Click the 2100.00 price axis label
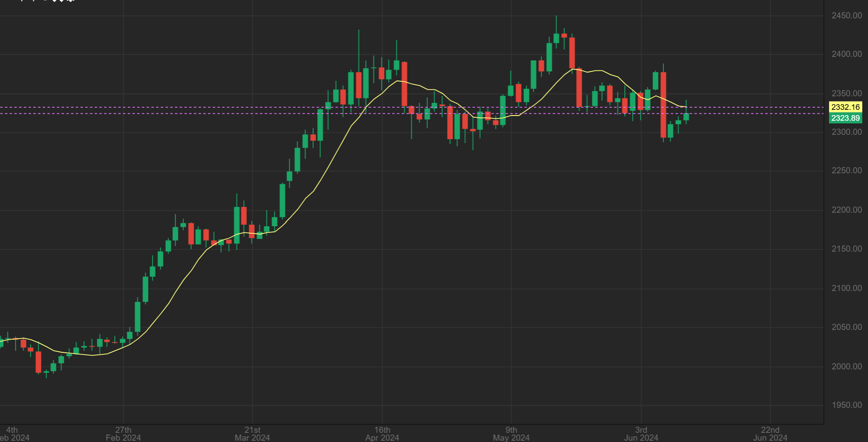The width and height of the screenshot is (868, 442). click(847, 288)
